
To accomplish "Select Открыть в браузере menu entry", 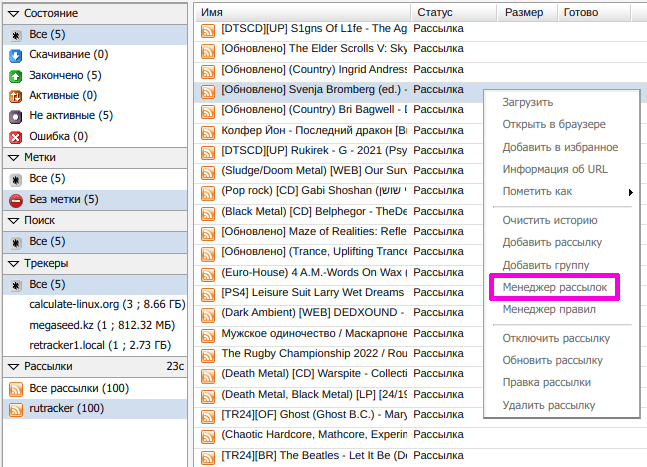I will pyautogui.click(x=554, y=124).
